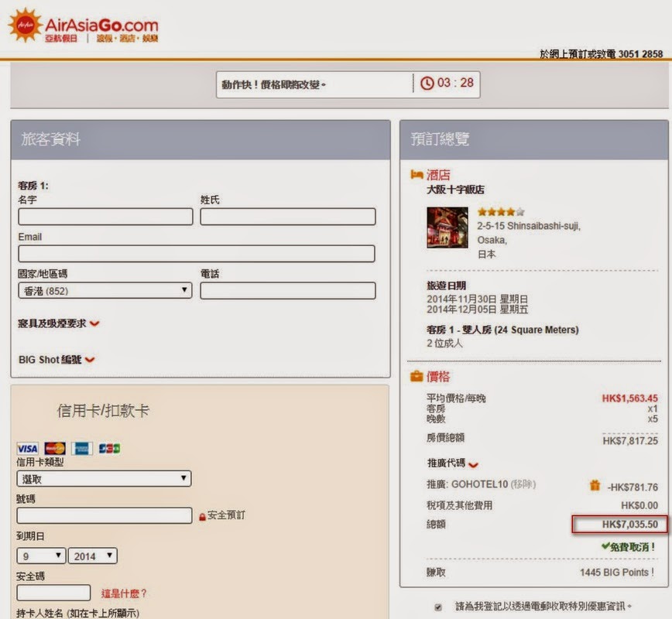Open the credit card type dropdown
Viewport: 672px width, 619px height.
pyautogui.click(x=104, y=479)
